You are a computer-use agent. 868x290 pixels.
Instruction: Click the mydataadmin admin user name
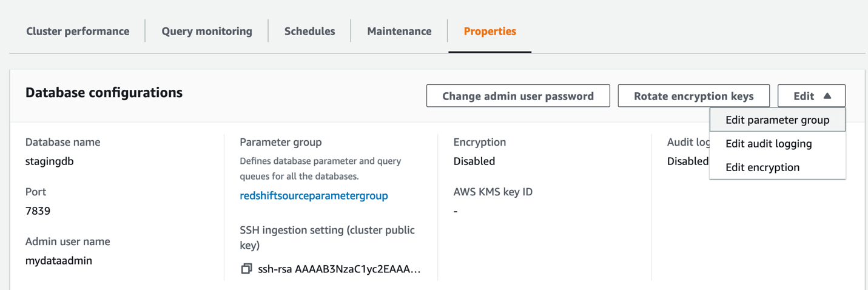[59, 261]
